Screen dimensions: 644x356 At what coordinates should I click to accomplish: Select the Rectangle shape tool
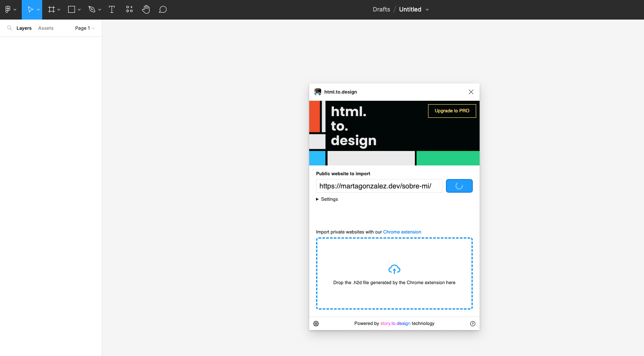click(71, 9)
